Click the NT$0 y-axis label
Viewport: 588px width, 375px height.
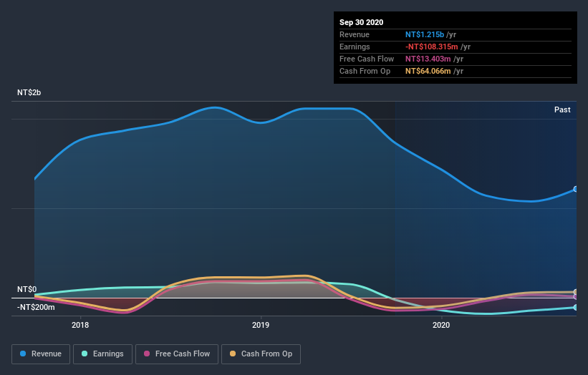point(27,289)
